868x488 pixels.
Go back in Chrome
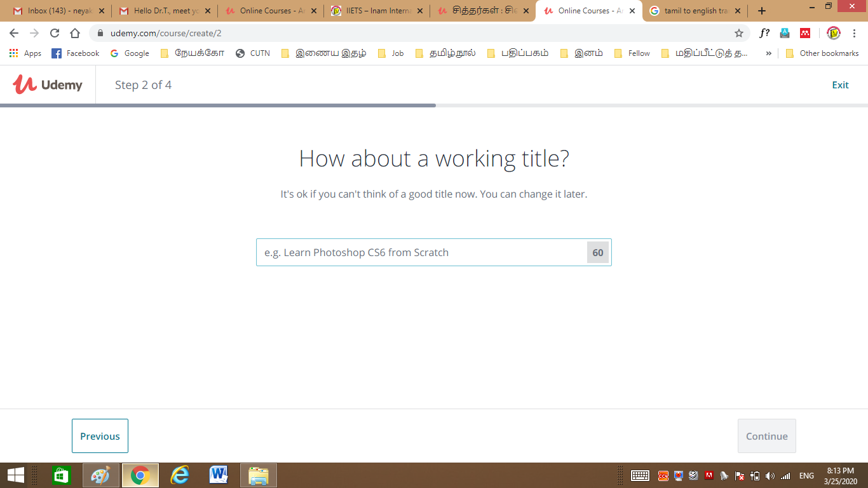(x=14, y=33)
